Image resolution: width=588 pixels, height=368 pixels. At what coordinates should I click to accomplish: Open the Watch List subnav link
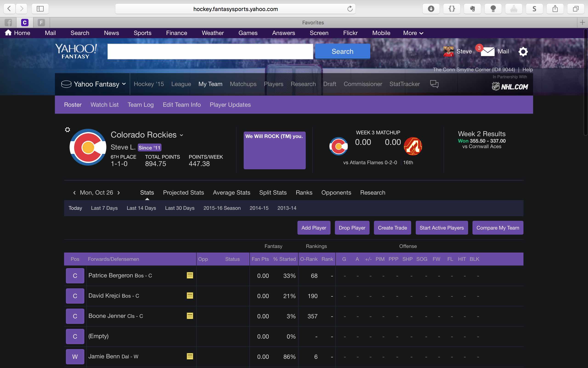tap(105, 105)
